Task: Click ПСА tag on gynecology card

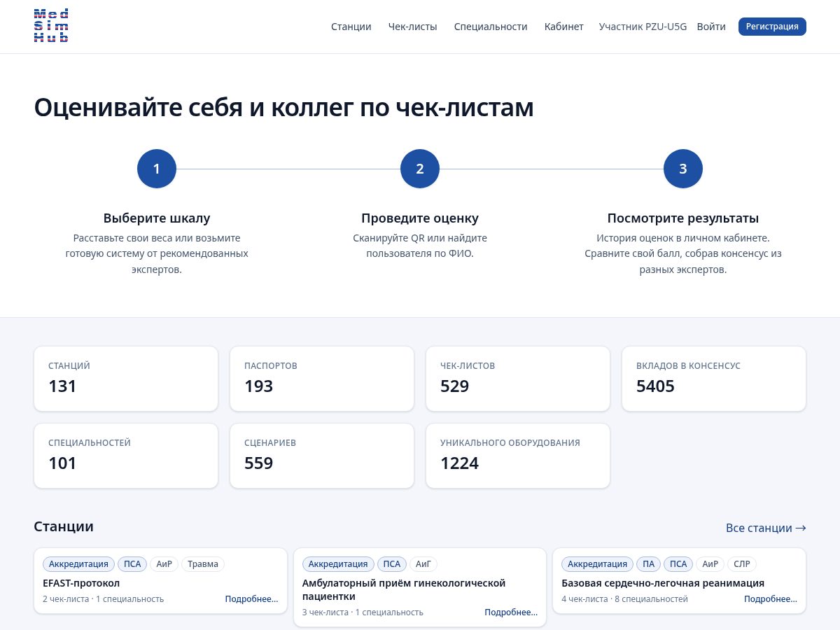Action: coord(392,563)
